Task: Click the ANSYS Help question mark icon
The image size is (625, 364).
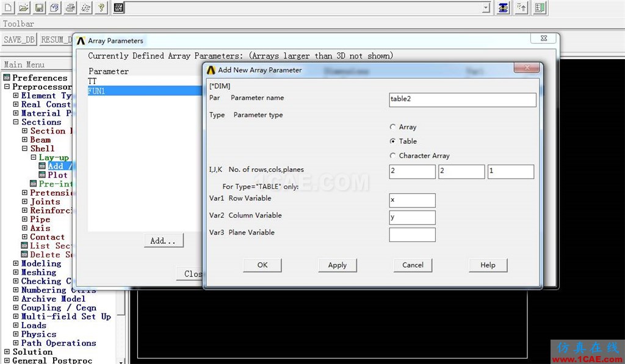Action: coord(102,7)
